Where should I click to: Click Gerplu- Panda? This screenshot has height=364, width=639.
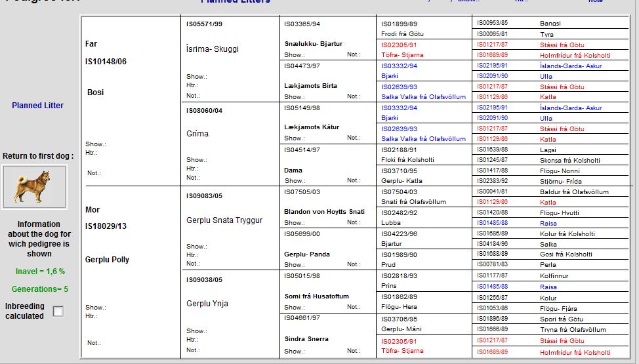click(x=307, y=254)
